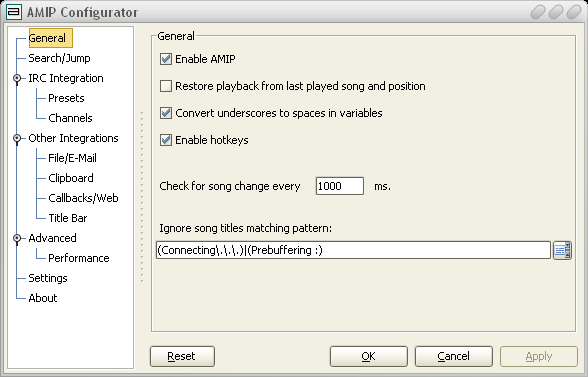Open the Performance page
This screenshot has height=377, width=588.
coord(78,258)
